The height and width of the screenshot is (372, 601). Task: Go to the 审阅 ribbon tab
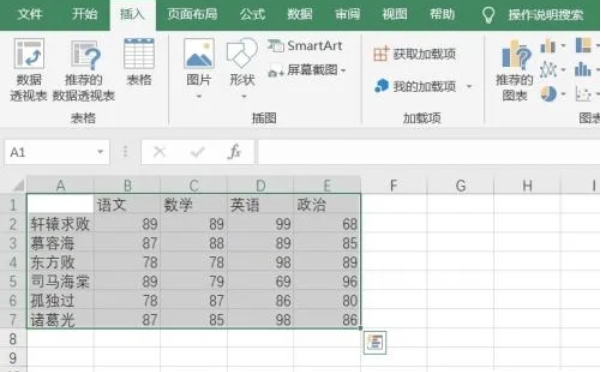pyautogui.click(x=347, y=15)
